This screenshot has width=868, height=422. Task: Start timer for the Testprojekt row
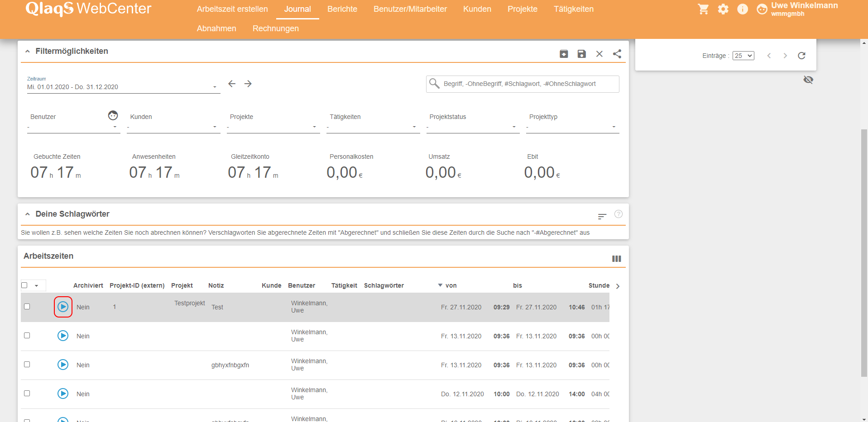[x=63, y=307]
